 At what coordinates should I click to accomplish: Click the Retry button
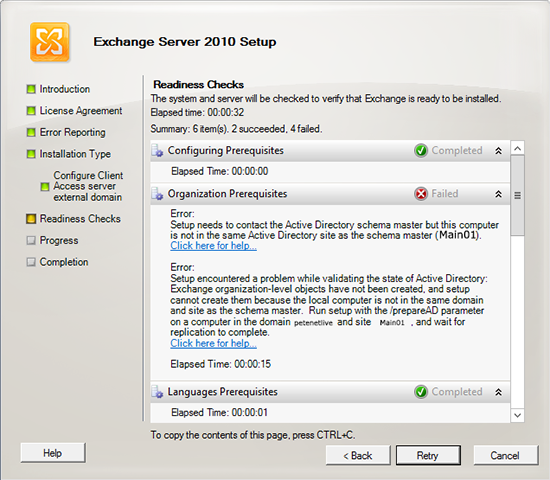pos(428,455)
